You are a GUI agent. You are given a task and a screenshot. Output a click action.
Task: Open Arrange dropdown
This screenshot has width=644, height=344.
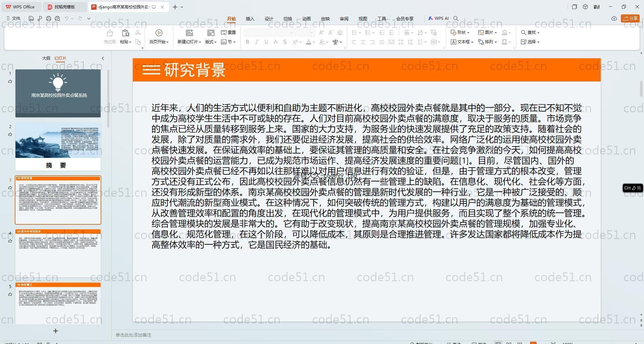(x=487, y=42)
